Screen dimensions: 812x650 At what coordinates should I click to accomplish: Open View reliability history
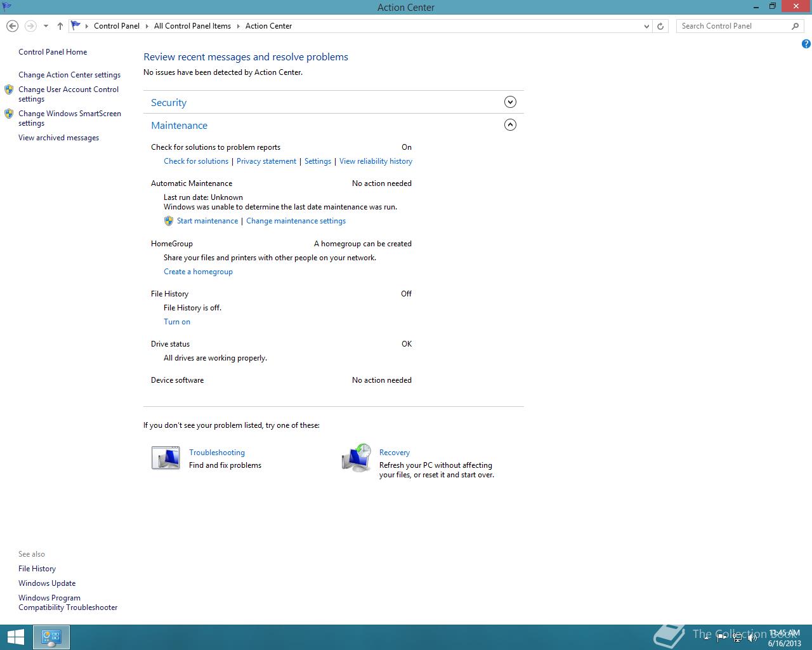[x=376, y=161]
